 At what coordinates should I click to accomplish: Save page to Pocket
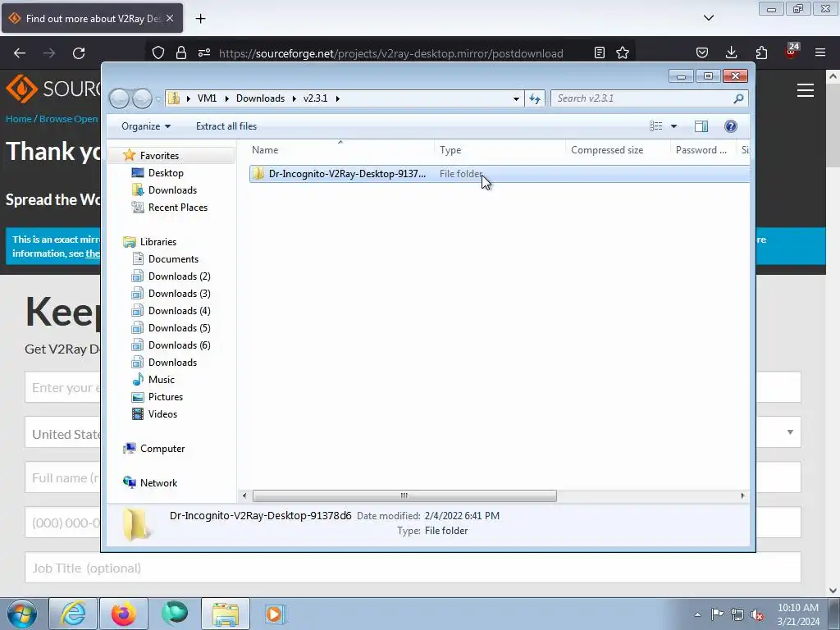702,52
